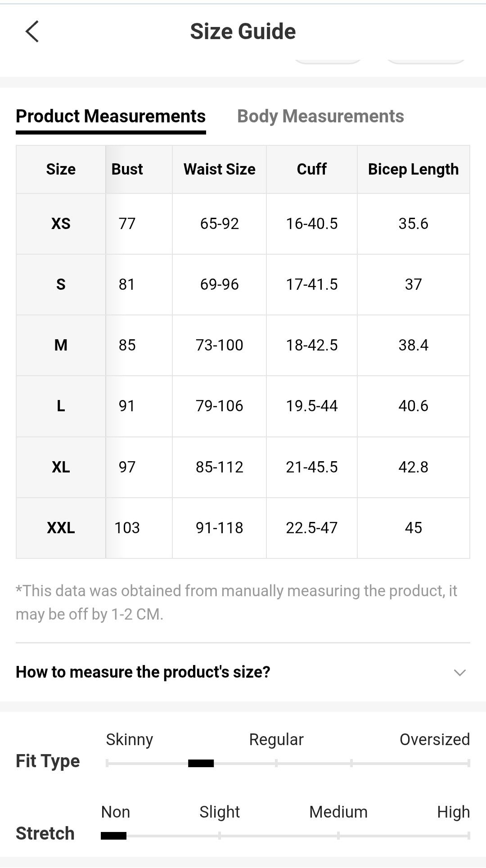The width and height of the screenshot is (486, 868).
Task: Select the XS size row label
Action: tap(61, 224)
